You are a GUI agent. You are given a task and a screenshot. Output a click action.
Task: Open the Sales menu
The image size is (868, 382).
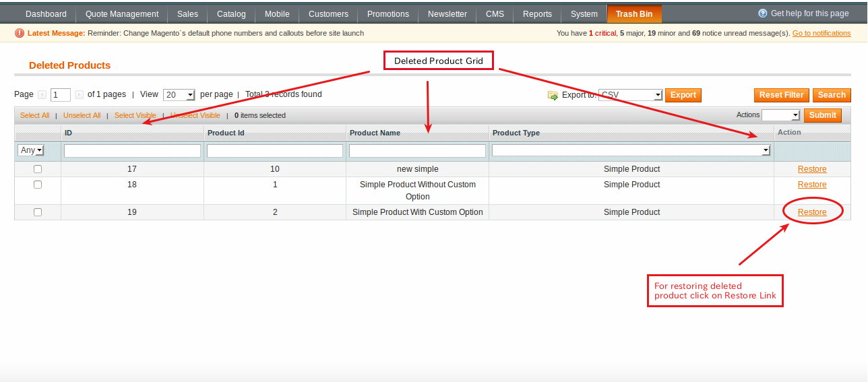(188, 14)
